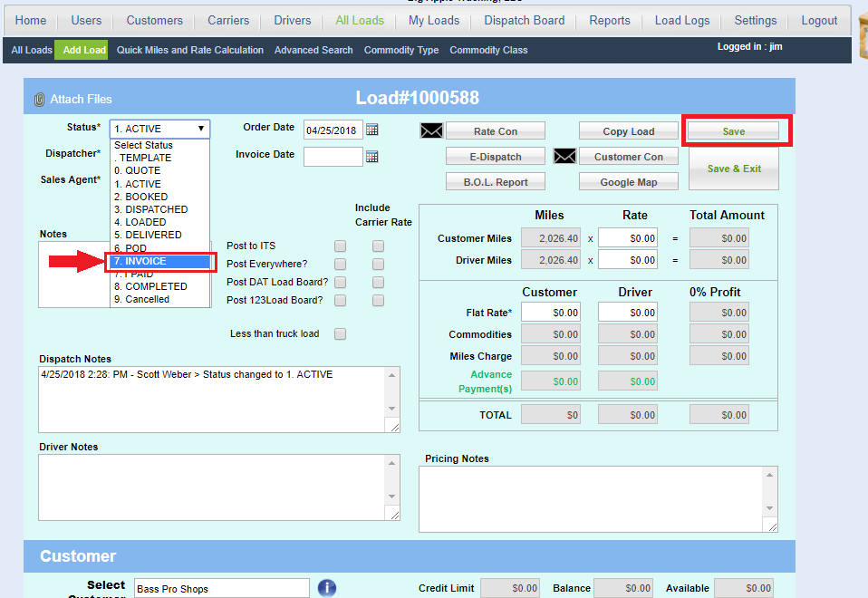Click Driver Notes scrollbar down arrow

392,497
